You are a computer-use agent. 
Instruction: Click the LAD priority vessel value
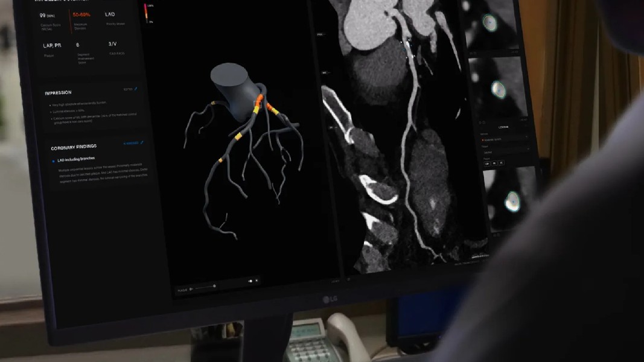pyautogui.click(x=110, y=14)
